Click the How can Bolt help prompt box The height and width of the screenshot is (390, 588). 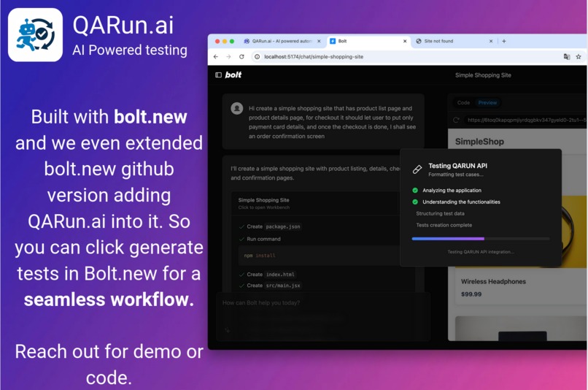point(323,316)
